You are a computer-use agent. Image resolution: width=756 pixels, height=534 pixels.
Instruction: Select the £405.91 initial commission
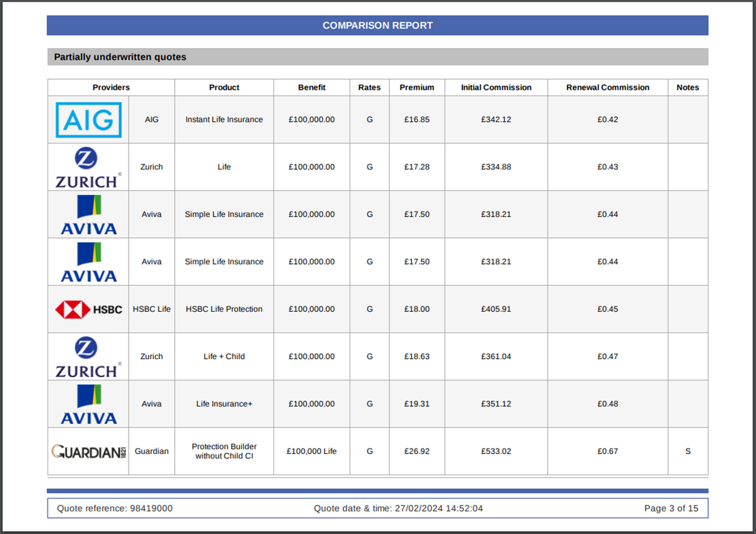496,309
